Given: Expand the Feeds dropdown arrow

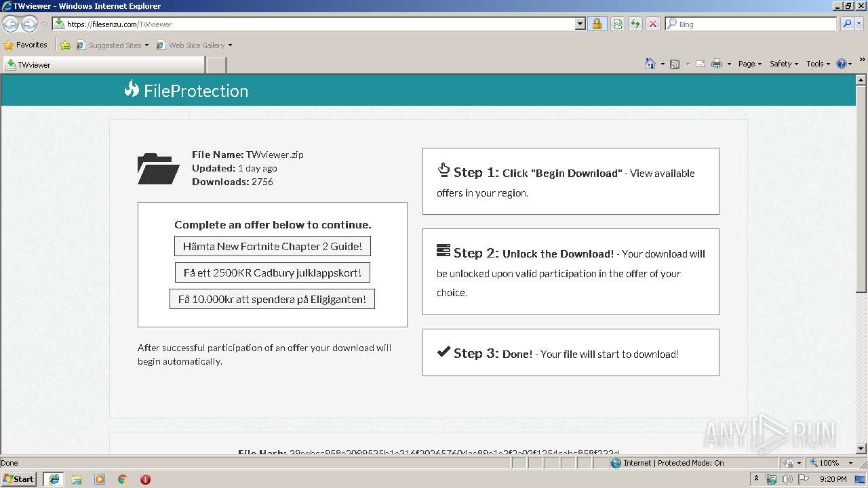Looking at the screenshot, I should 687,64.
